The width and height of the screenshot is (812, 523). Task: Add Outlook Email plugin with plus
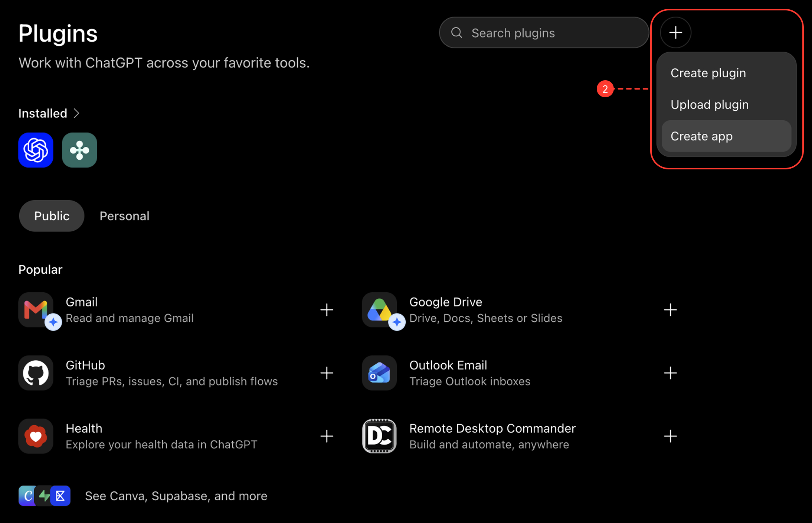670,373
